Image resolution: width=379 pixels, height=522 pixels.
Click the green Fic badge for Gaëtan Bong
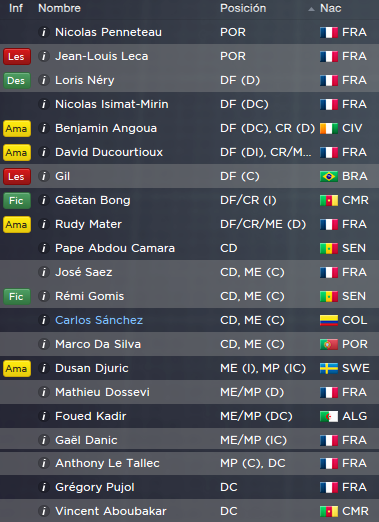tap(17, 201)
